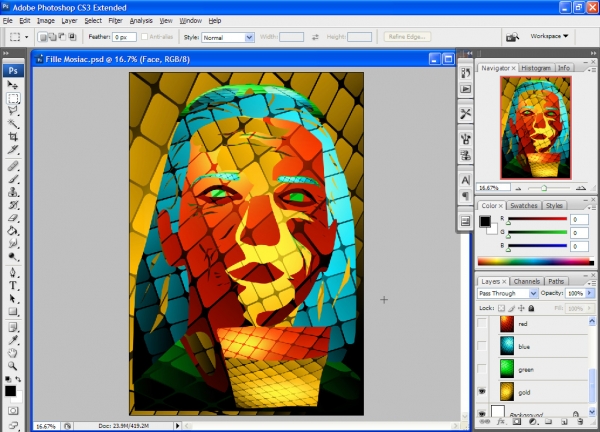Screen dimensions: 600x432
Task: Select the Lasso tool
Action: (13, 111)
